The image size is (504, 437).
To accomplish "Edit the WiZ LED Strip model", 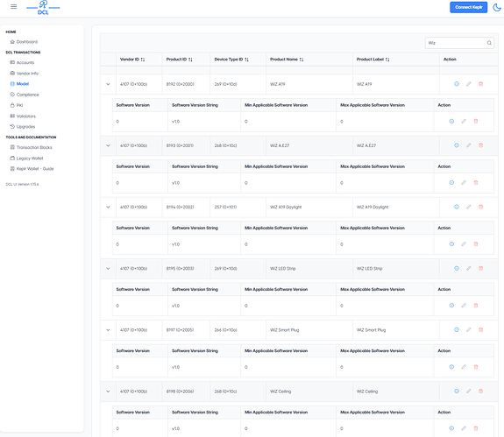I will tap(469, 268).
